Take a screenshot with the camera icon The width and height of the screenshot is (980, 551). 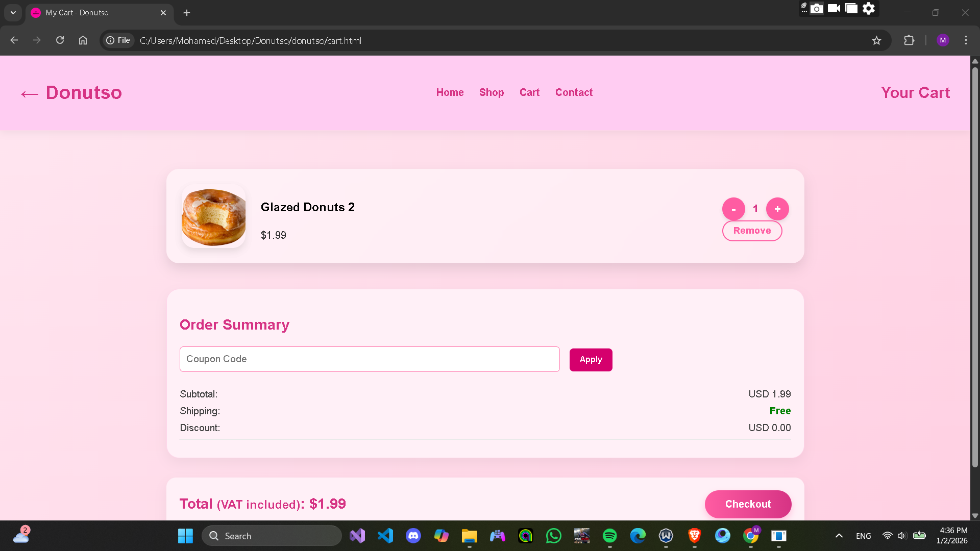pos(817,8)
